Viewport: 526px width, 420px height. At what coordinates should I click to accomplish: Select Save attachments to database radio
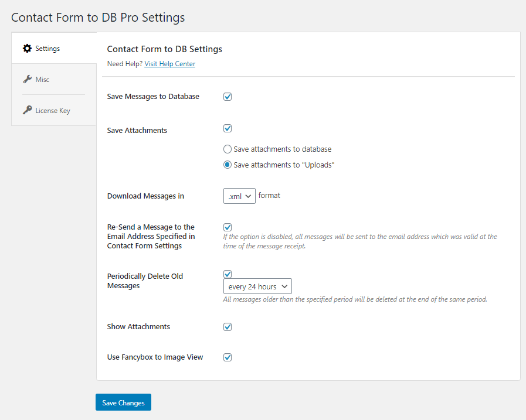click(228, 149)
